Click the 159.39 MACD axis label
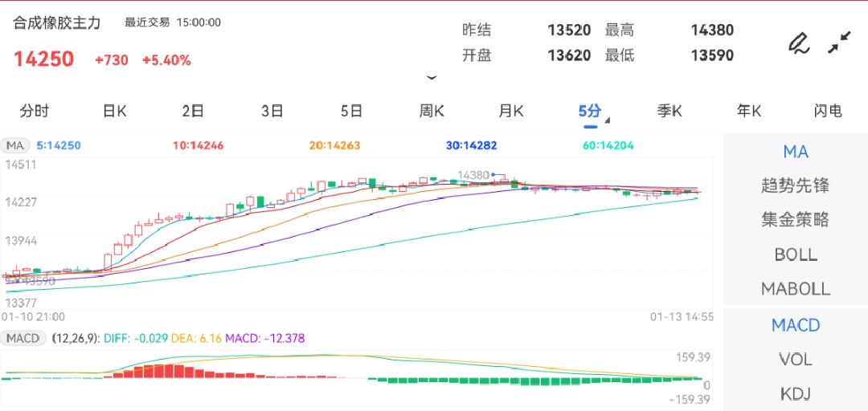Image resolution: width=868 pixels, height=411 pixels. tap(692, 358)
